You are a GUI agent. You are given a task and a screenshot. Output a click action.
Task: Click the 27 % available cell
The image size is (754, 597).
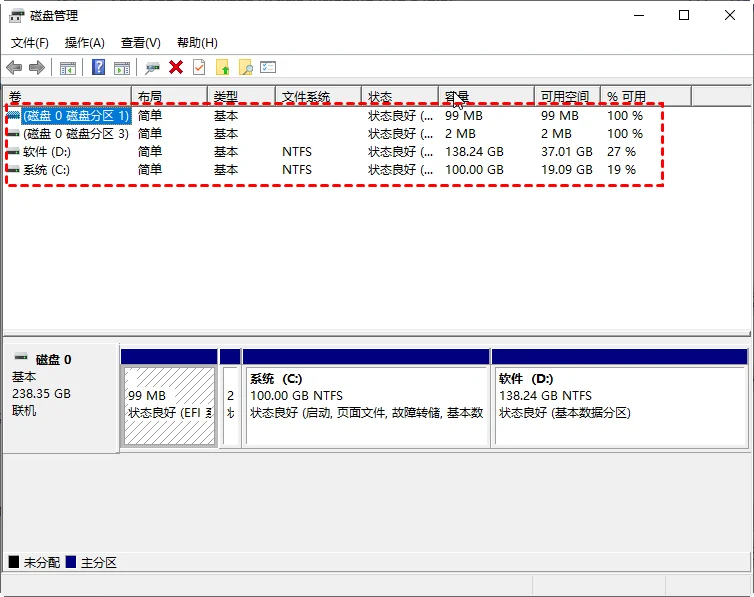point(621,152)
